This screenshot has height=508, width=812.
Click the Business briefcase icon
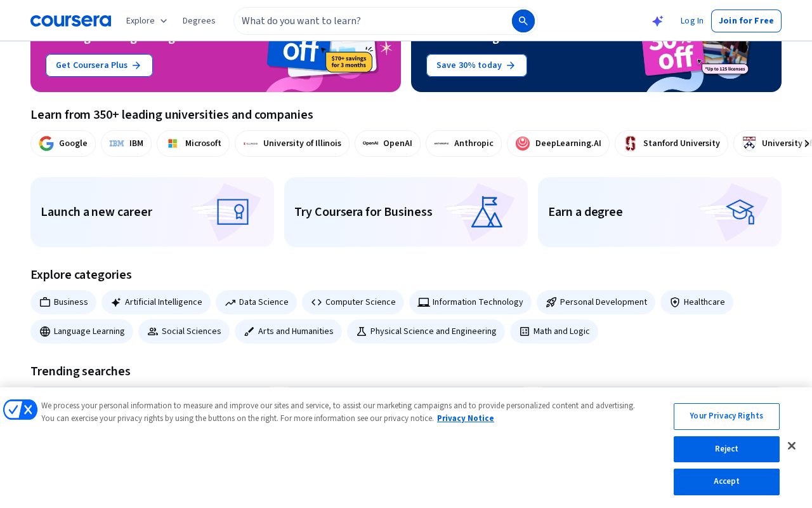[45, 302]
